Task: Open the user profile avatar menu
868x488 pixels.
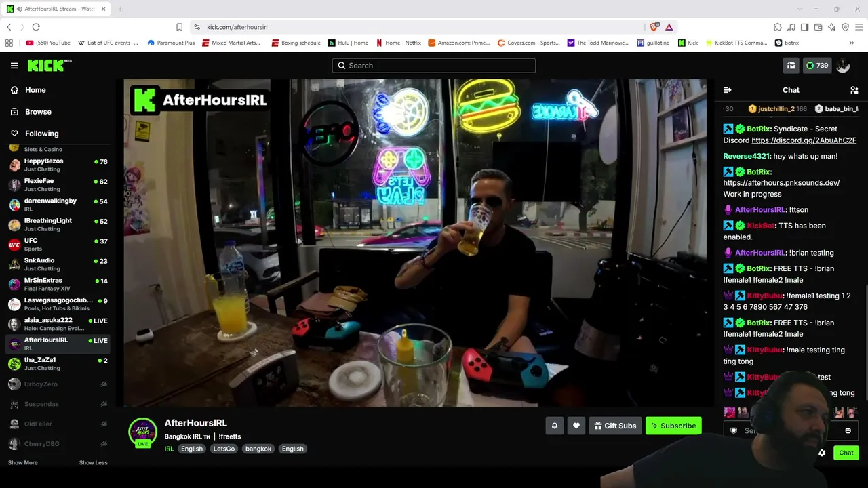Action: coord(843,66)
